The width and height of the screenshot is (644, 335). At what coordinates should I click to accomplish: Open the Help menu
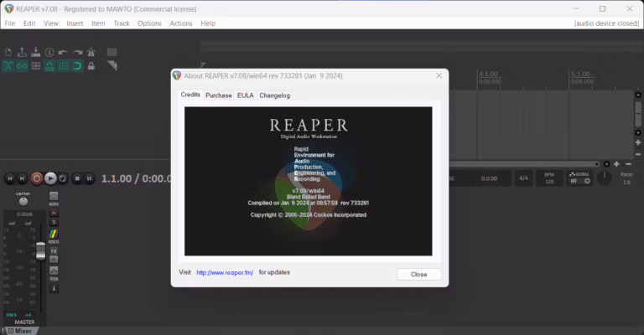click(x=208, y=23)
